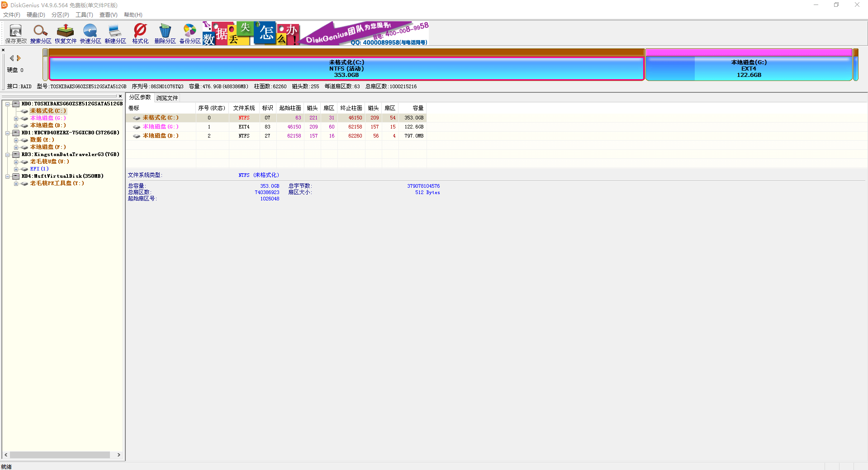
Task: Expand the 老毛桃U盘 (U:) partition node
Action: pyautogui.click(x=16, y=162)
